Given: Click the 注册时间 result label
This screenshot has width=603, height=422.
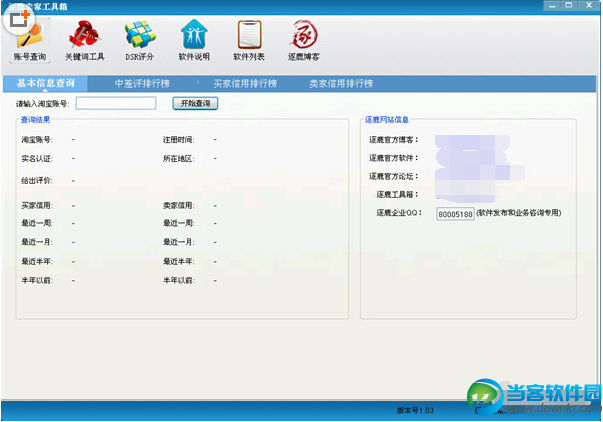Looking at the screenshot, I should coord(179,140).
